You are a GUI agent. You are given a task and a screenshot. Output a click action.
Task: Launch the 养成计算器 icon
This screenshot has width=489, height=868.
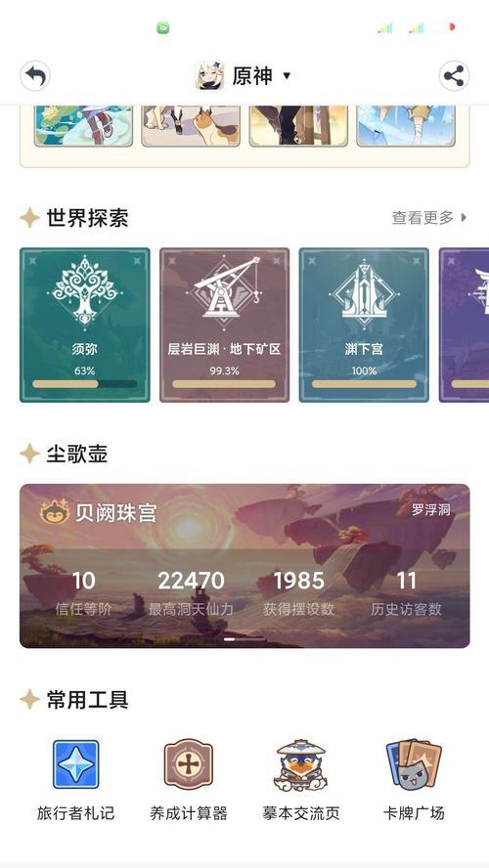[x=189, y=764]
